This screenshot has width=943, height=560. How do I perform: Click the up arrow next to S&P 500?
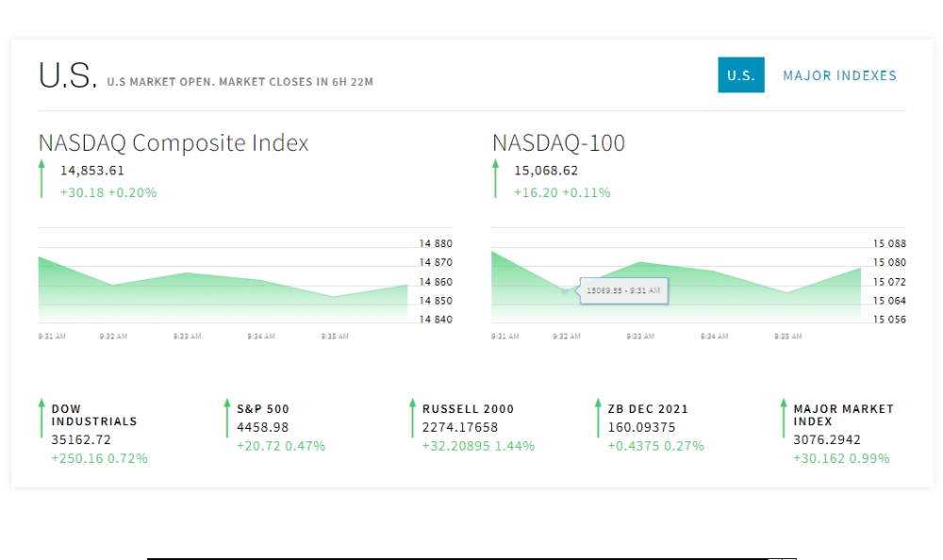[x=226, y=418]
